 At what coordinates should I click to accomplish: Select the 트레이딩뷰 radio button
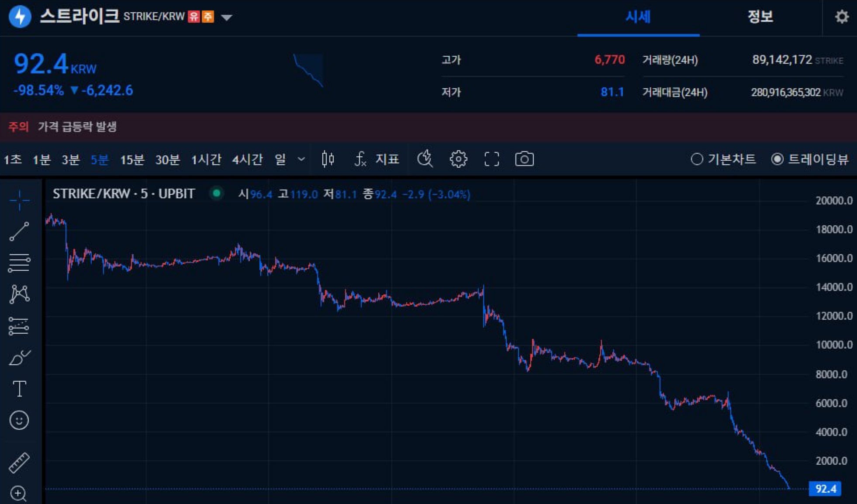(x=777, y=159)
